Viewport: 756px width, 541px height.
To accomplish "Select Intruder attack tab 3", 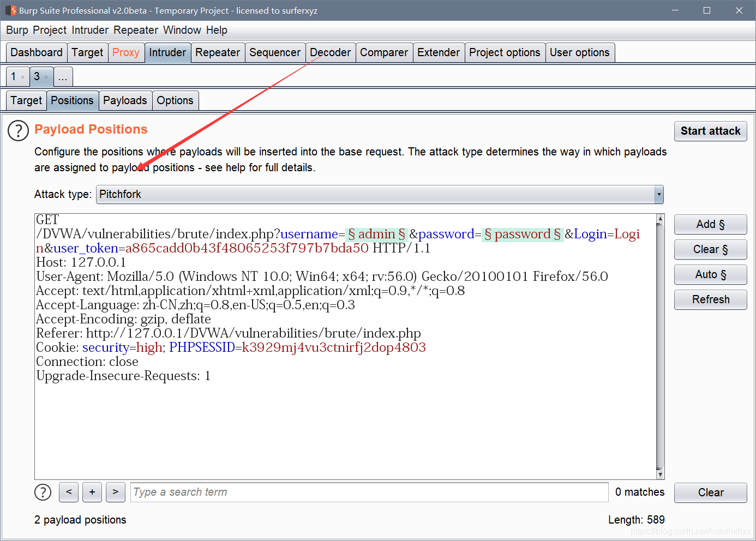I will click(x=37, y=76).
